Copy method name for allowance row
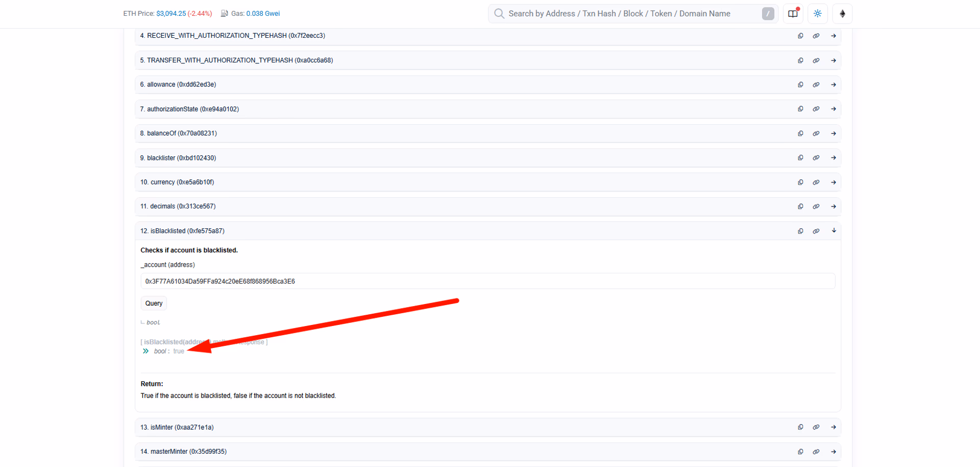This screenshot has width=980, height=467. (x=800, y=85)
